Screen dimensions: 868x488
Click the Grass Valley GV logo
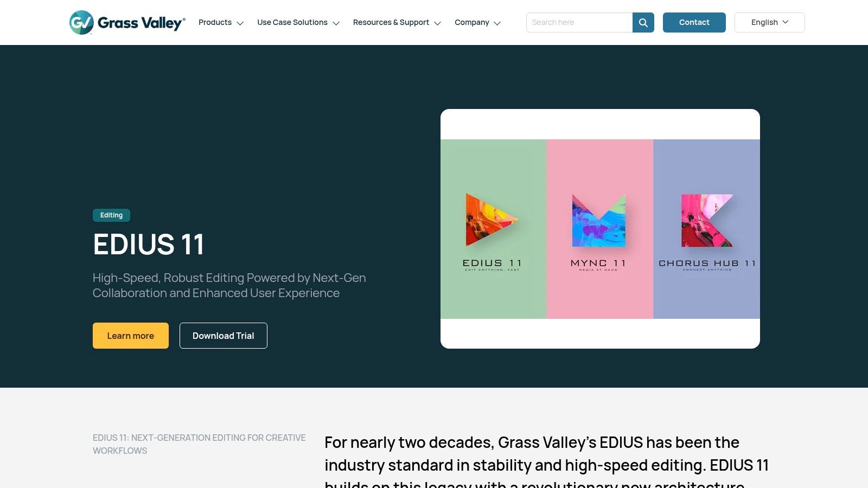point(127,22)
